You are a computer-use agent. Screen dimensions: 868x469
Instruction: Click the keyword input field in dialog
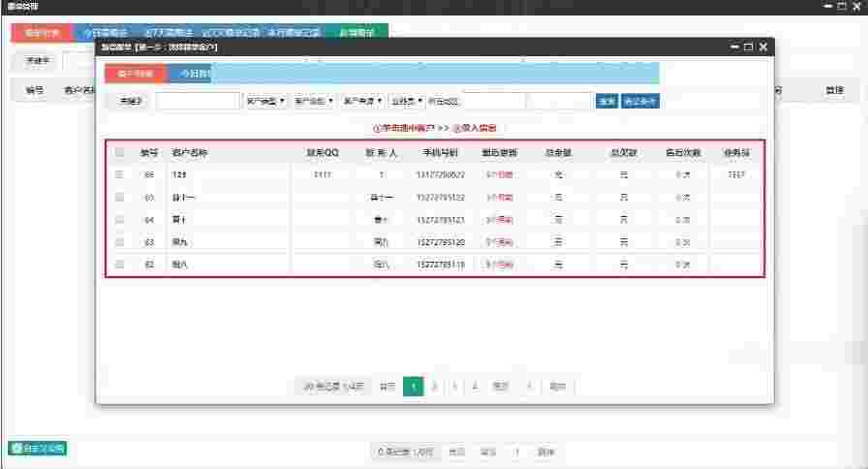(199, 101)
